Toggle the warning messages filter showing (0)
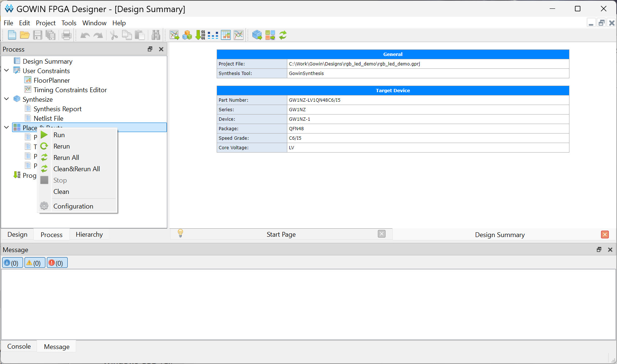Viewport: 617px width, 364px height. [x=35, y=263]
